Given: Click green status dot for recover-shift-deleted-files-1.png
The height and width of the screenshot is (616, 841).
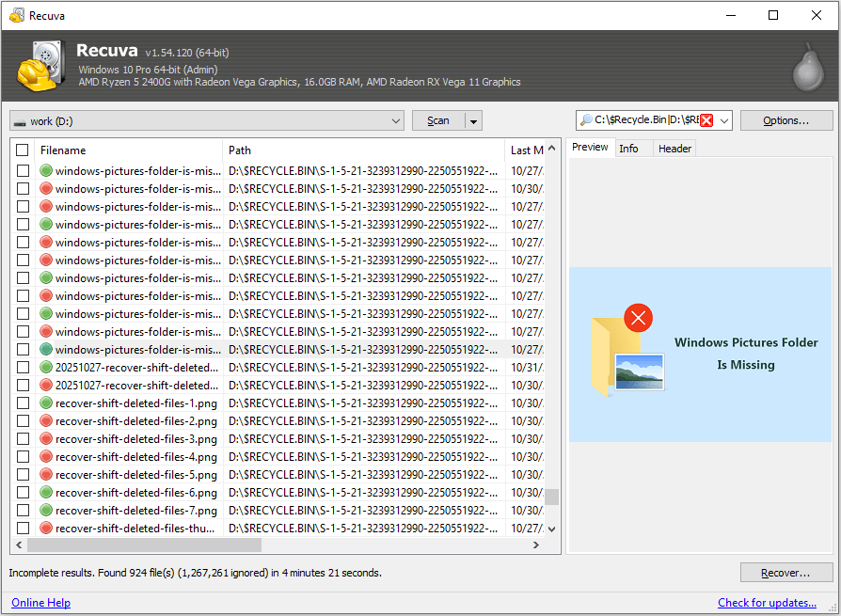Looking at the screenshot, I should (46, 403).
